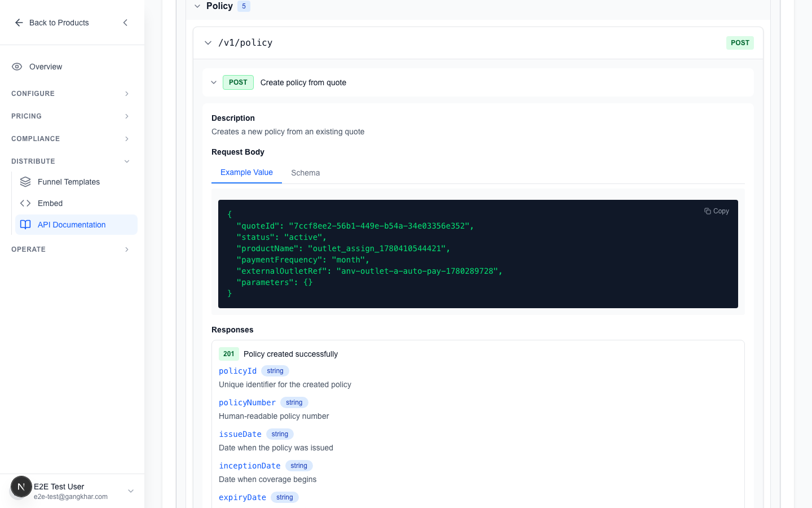
Task: Select API Documentation in sidebar
Action: [x=76, y=225]
